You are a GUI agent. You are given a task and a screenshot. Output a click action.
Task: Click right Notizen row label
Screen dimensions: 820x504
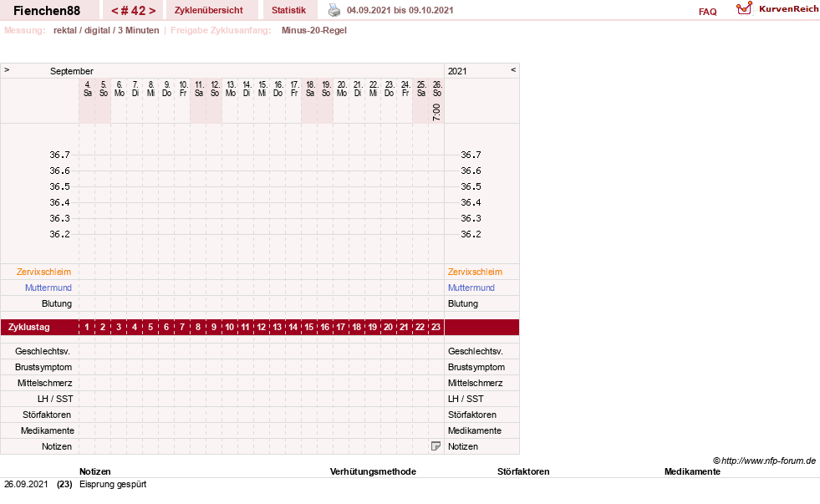pyautogui.click(x=463, y=446)
